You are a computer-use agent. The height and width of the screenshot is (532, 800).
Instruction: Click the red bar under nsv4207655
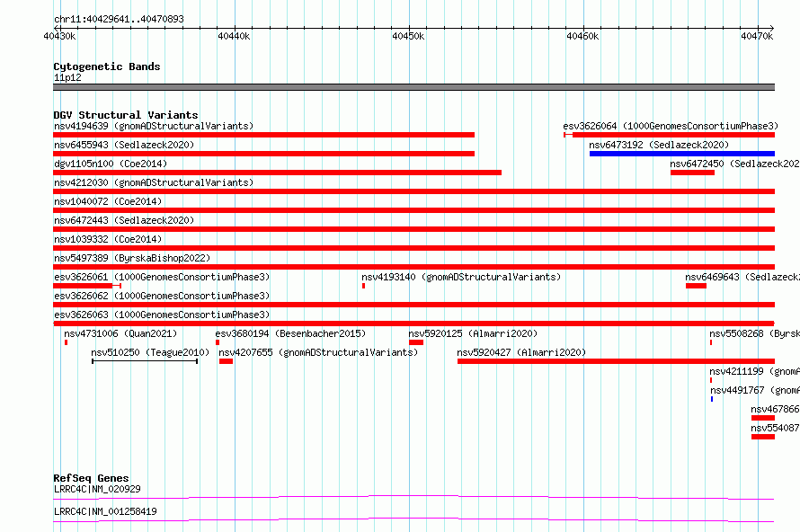tap(226, 361)
